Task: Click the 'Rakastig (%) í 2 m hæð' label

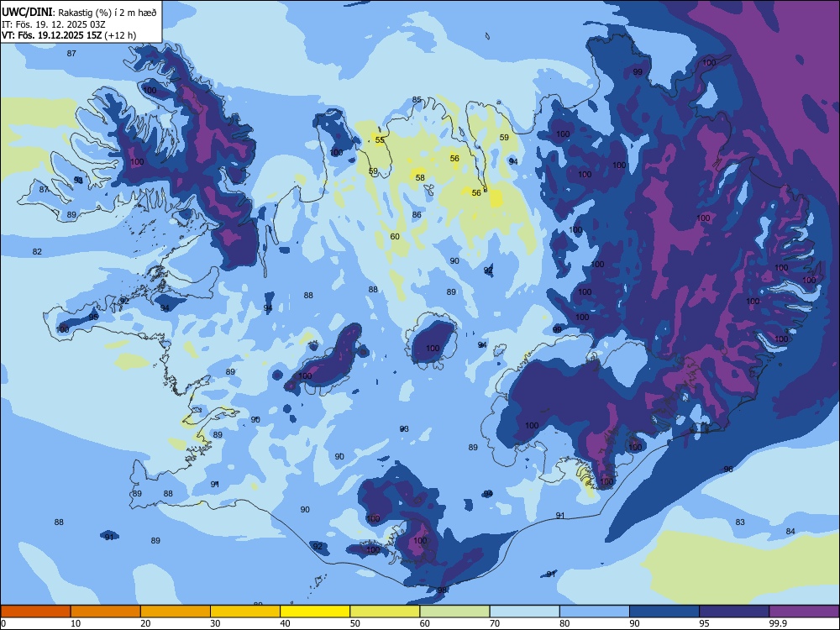Action: pyautogui.click(x=108, y=13)
